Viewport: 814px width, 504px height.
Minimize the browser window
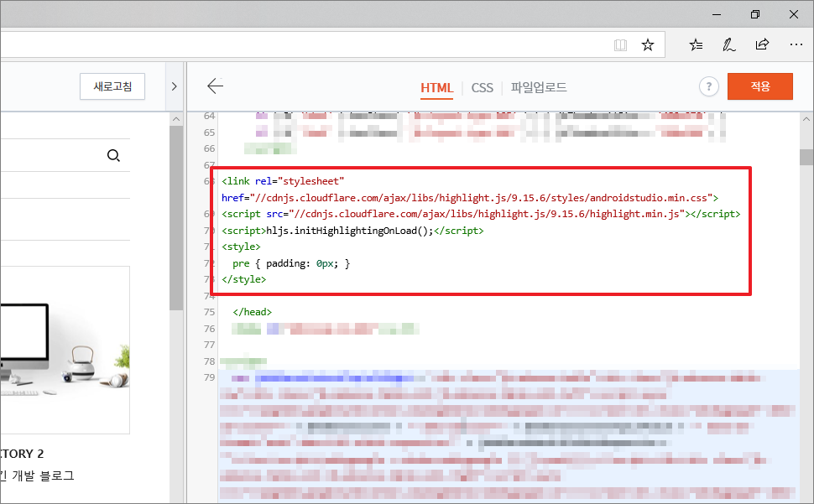tap(717, 14)
